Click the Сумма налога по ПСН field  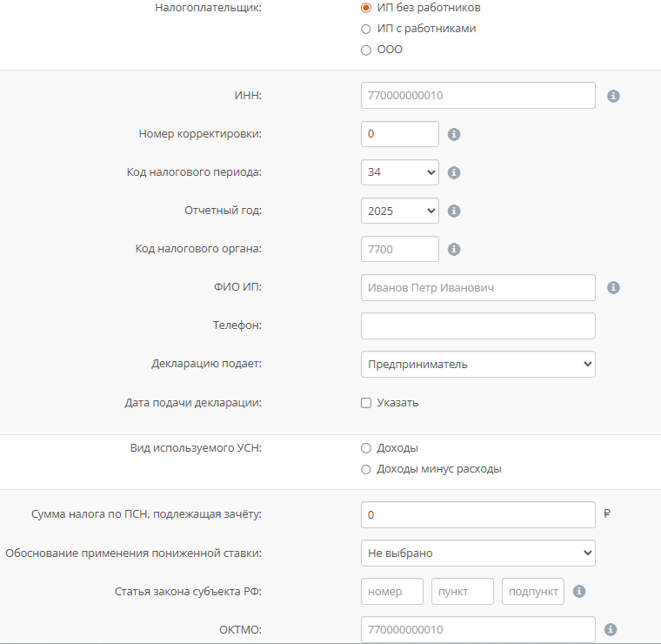pyautogui.click(x=477, y=515)
